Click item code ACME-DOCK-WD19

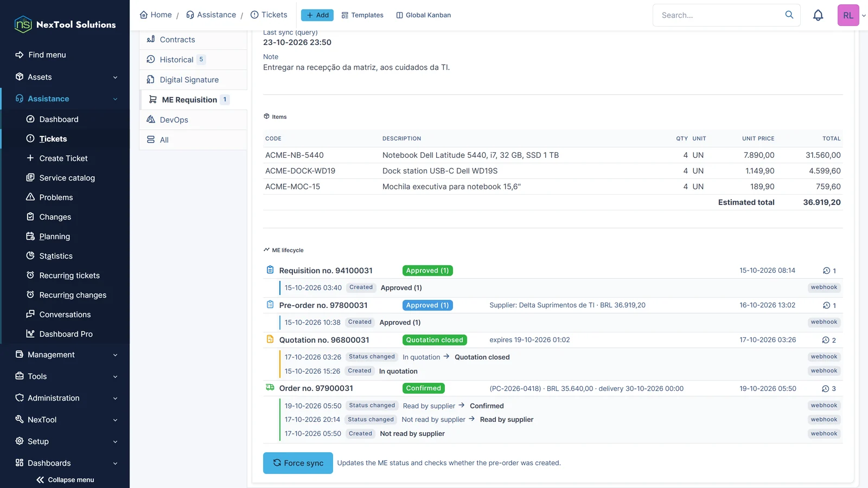pos(300,171)
